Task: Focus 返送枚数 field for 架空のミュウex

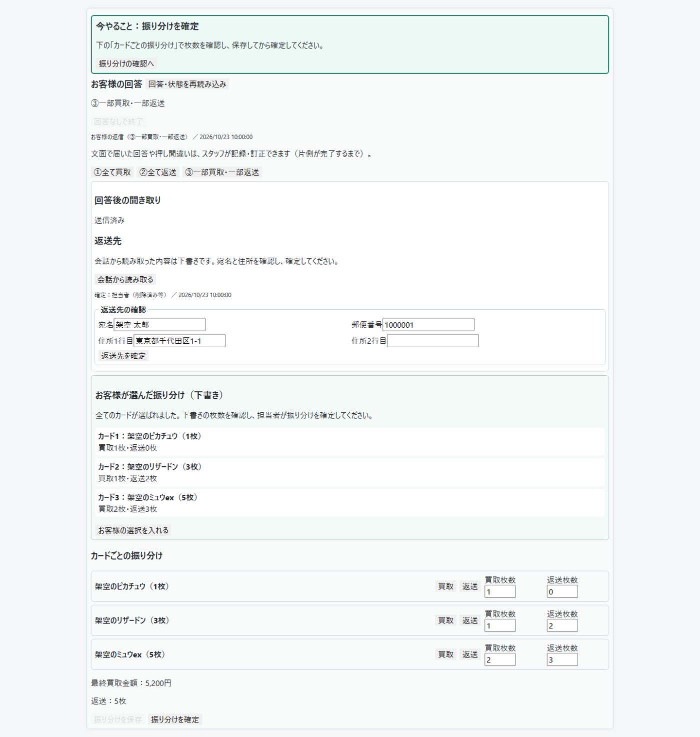Action: click(x=562, y=659)
